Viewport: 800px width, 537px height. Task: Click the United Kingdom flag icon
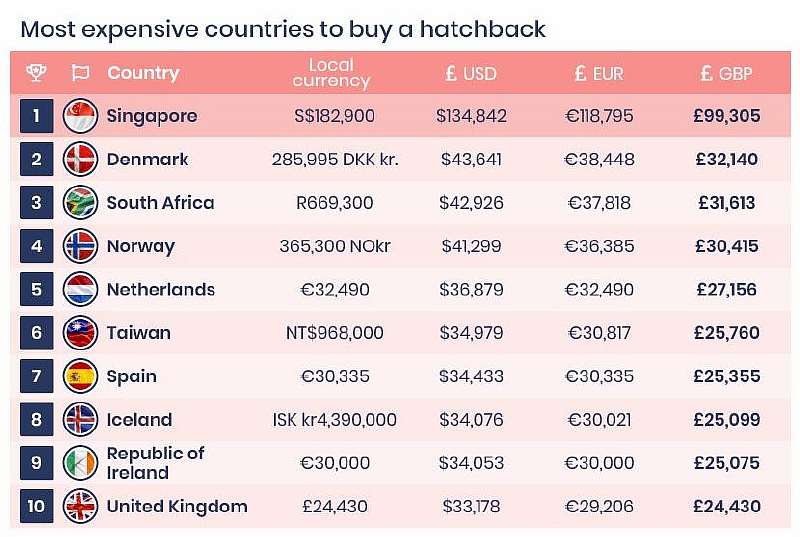point(80,506)
